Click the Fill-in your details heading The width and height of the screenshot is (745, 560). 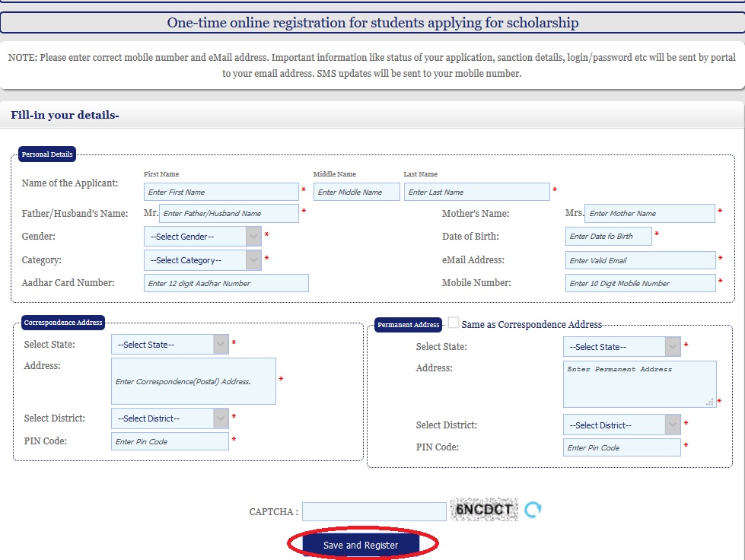point(65,115)
